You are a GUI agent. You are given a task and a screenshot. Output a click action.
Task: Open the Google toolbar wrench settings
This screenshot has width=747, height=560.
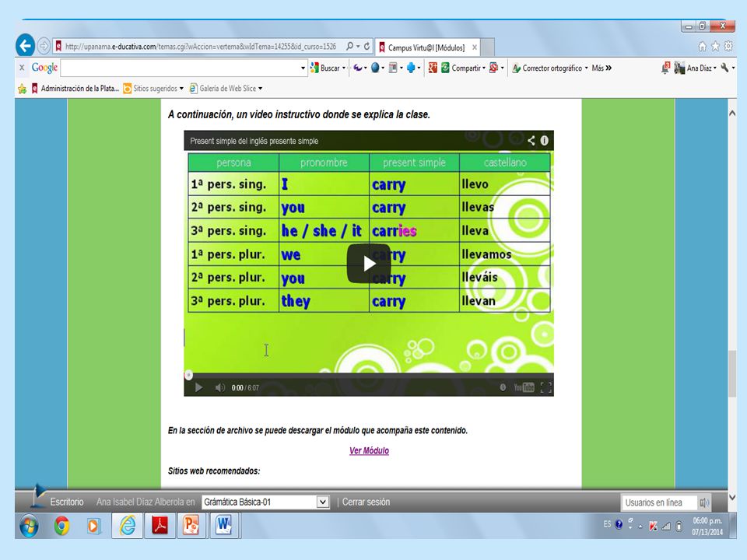(724, 68)
